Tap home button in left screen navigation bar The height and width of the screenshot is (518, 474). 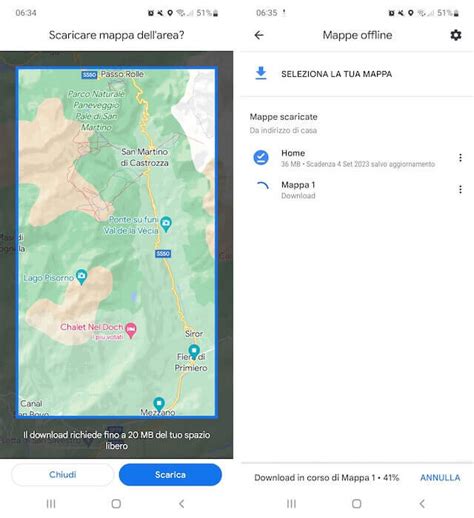pyautogui.click(x=116, y=503)
